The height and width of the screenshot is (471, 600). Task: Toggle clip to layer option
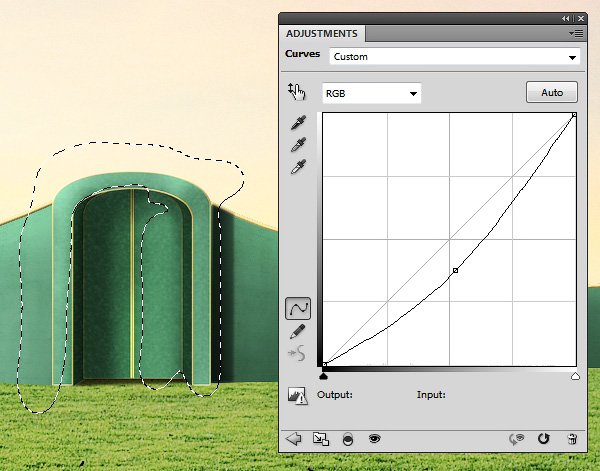pyautogui.click(x=348, y=438)
